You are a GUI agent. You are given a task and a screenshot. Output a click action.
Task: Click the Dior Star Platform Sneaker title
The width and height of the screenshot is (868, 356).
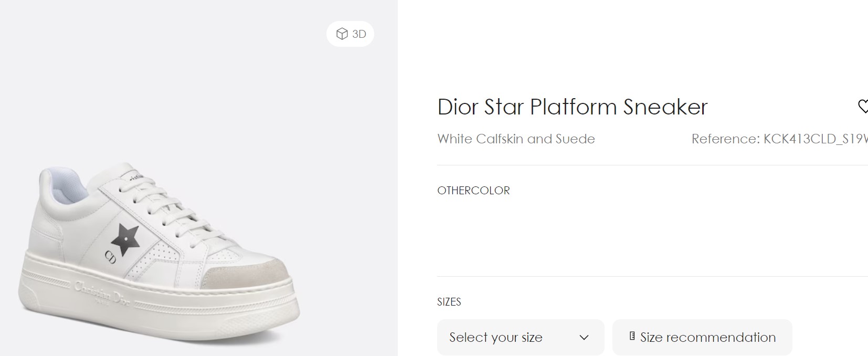(x=572, y=107)
